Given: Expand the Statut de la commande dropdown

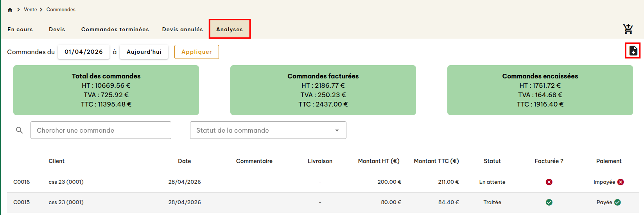Looking at the screenshot, I should click(x=268, y=130).
